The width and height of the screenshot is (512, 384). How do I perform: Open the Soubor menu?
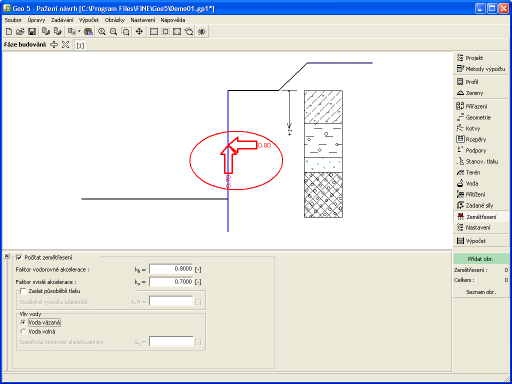13,20
